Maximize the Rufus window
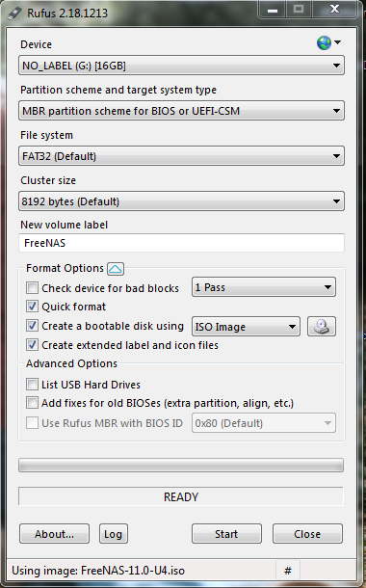This screenshot has height=588, width=366. (x=299, y=10)
